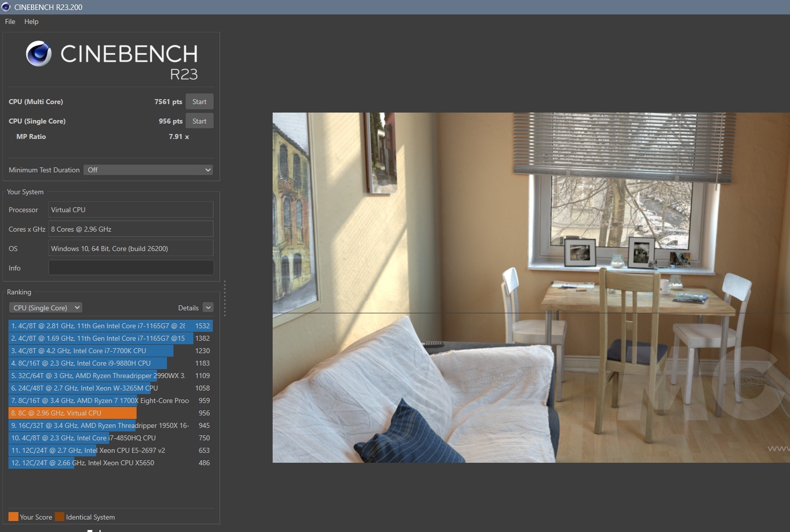
Task: Click the MP Ratio value 7.91 x
Action: click(179, 136)
